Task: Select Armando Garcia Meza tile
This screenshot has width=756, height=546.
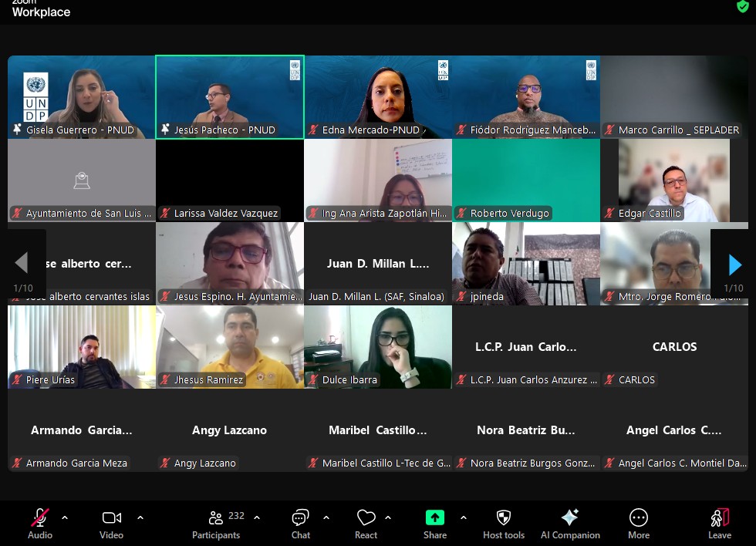Action: coord(82,430)
